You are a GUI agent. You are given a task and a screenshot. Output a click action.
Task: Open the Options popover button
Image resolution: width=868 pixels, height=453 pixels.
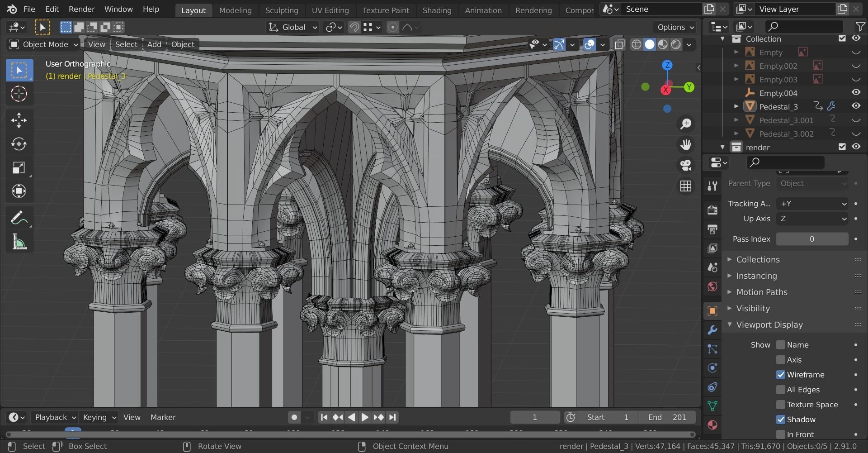(675, 27)
